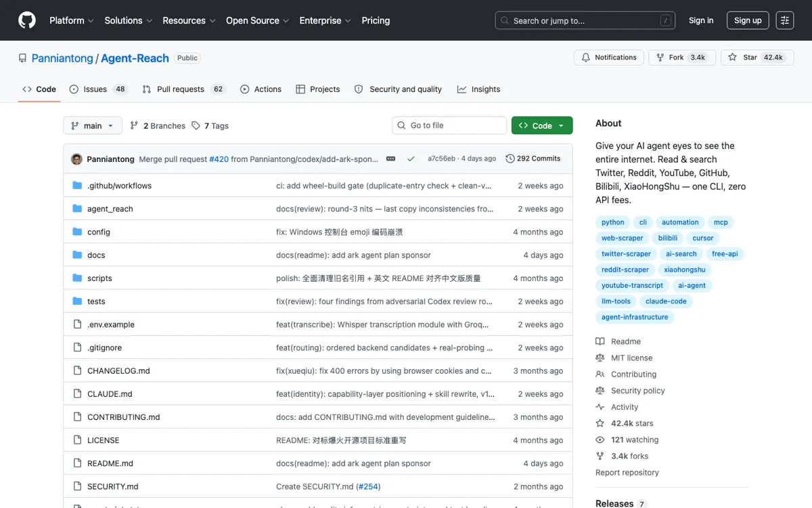Open the command palette icon in header
This screenshot has width=812, height=508.
(785, 20)
